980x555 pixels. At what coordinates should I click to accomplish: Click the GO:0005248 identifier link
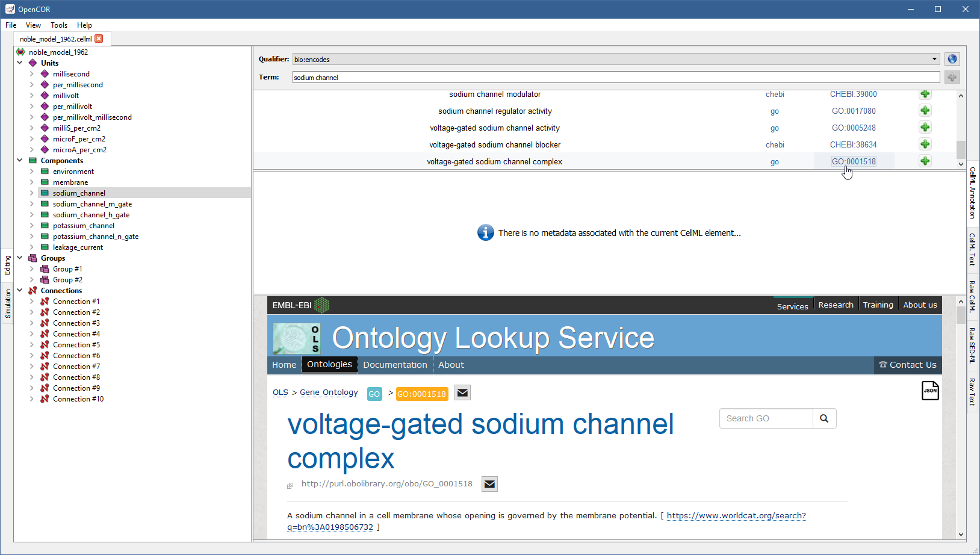pyautogui.click(x=854, y=128)
